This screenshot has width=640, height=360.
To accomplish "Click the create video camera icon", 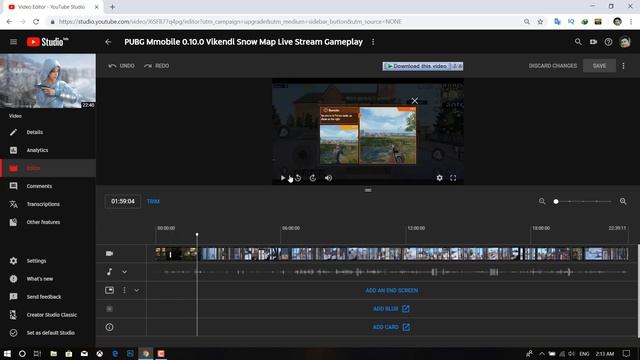I will click(x=593, y=42).
